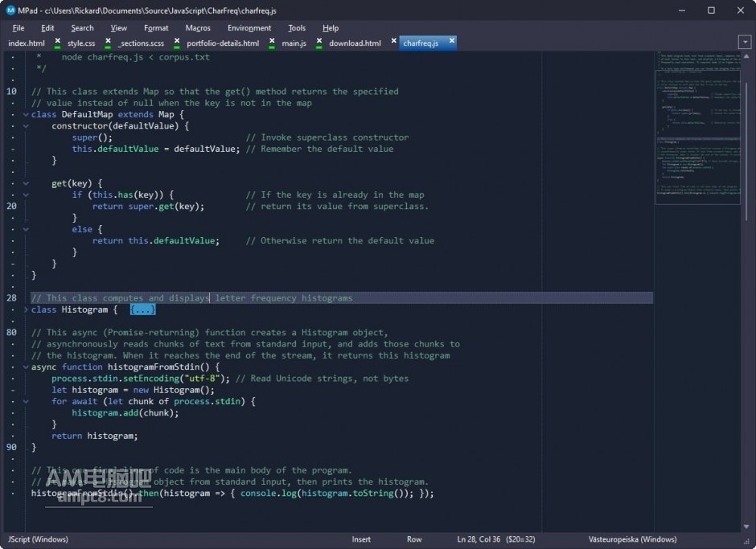The image size is (756, 549).
Task: Collapse the else block fold
Action: [26, 229]
